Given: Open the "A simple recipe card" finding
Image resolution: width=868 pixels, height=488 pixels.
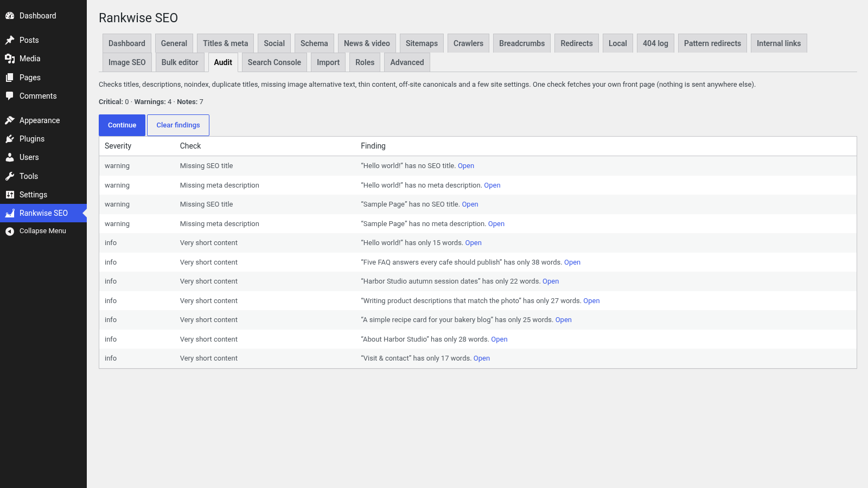Looking at the screenshot, I should pyautogui.click(x=564, y=320).
